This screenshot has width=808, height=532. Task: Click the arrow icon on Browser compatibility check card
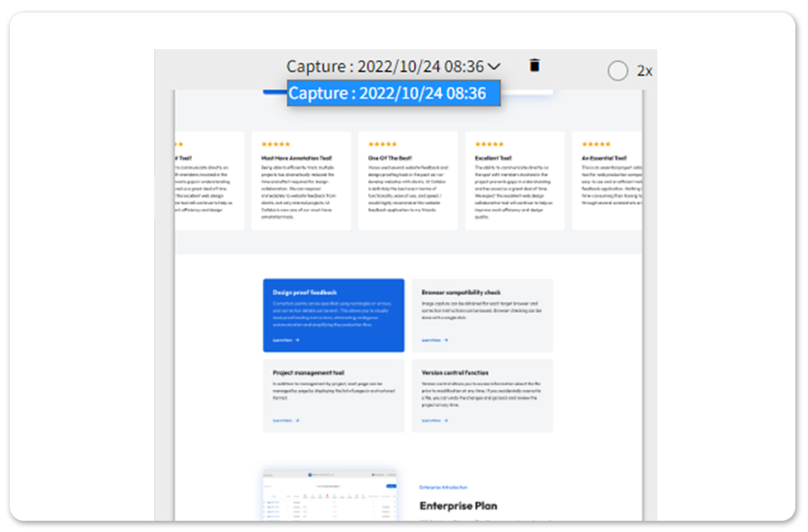[447, 340]
